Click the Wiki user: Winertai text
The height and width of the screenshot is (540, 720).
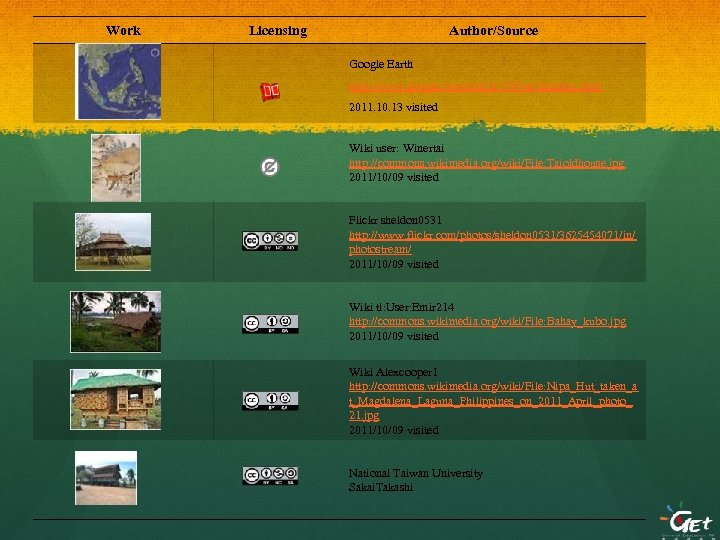point(396,148)
